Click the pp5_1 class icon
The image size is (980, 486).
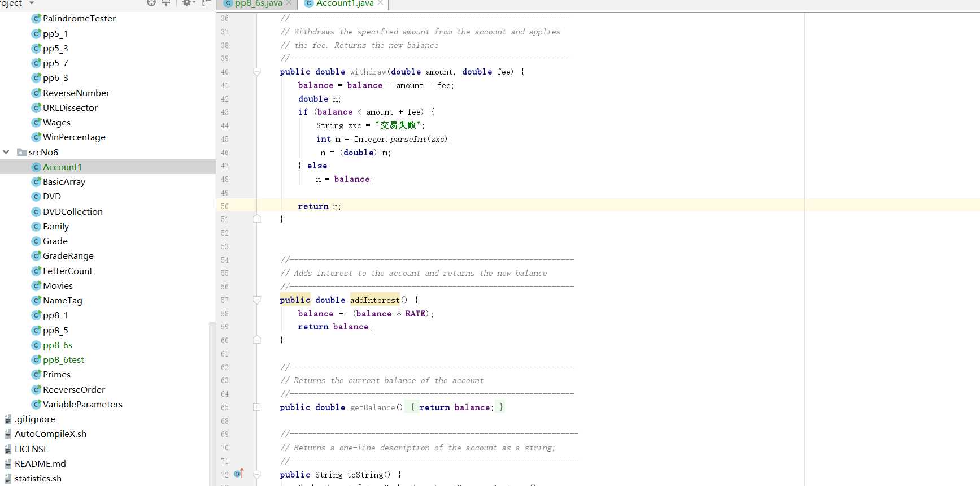point(36,34)
